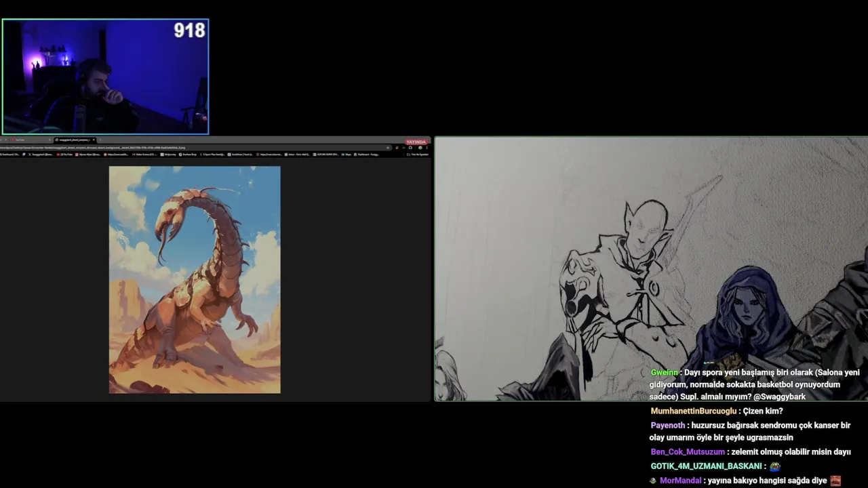Click the emote ending MorMandal's message
Viewport: 868px width, 488px height.
835,481
